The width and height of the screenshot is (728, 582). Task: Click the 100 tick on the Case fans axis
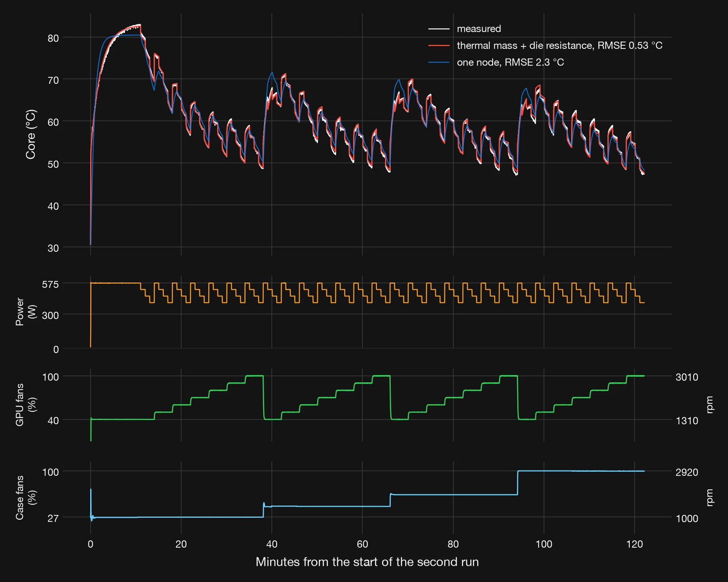tap(51, 472)
